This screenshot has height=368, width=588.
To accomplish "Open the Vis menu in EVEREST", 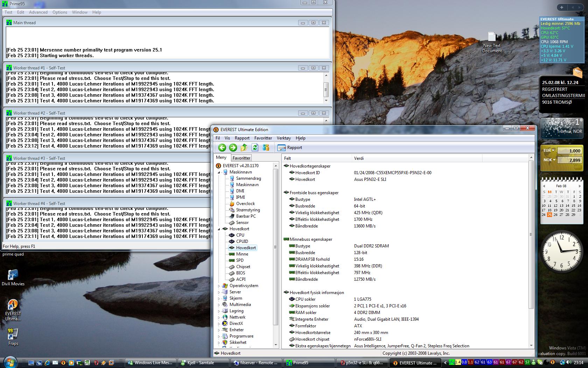I will [227, 138].
